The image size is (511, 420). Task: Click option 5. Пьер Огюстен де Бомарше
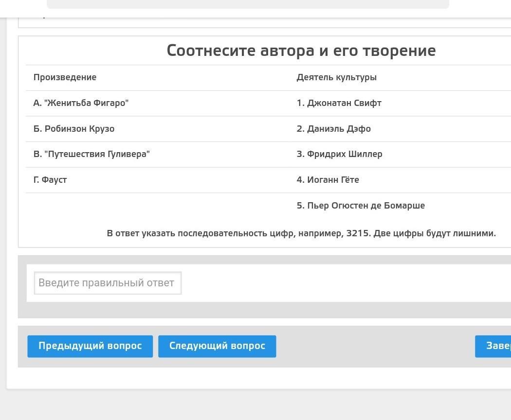tap(361, 206)
